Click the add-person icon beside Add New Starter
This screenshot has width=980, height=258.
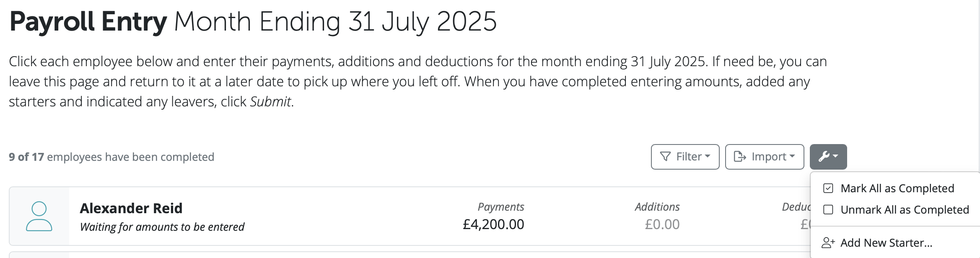tap(828, 243)
